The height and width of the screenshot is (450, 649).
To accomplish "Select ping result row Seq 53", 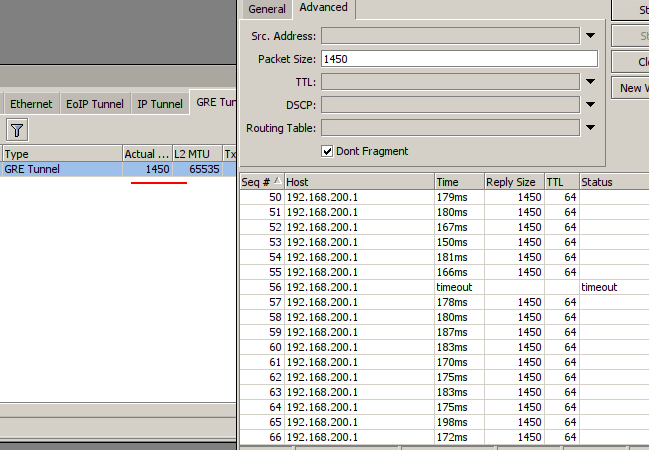I will point(444,242).
